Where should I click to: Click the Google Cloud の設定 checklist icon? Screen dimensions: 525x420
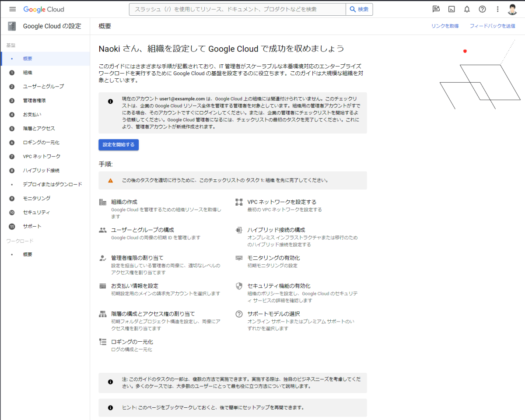tap(12, 26)
